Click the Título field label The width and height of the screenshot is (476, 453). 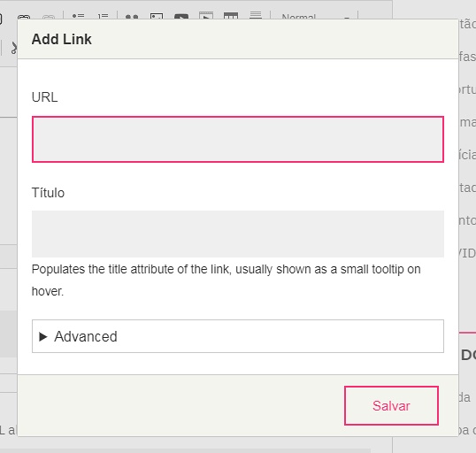pyautogui.click(x=48, y=193)
